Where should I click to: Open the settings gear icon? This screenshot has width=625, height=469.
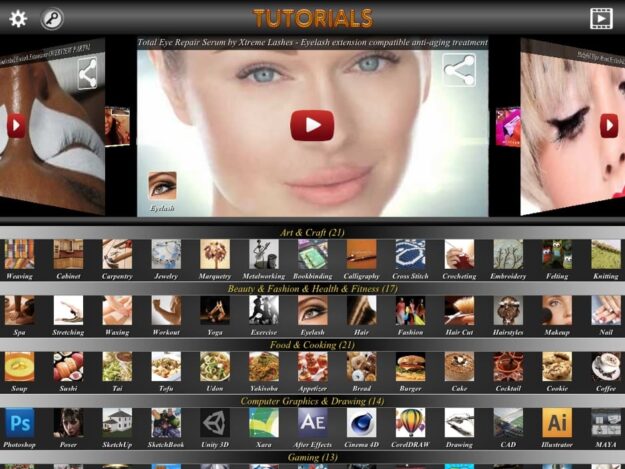tap(18, 18)
